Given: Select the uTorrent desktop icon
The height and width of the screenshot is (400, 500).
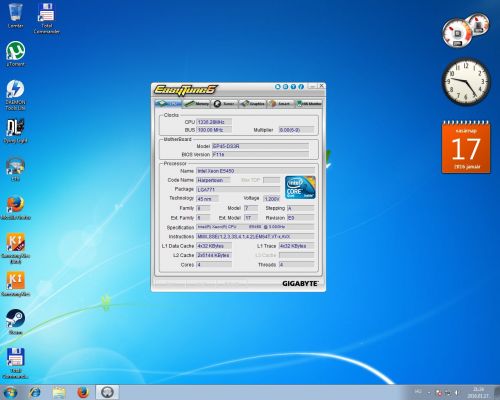Looking at the screenshot, I should pyautogui.click(x=15, y=54).
